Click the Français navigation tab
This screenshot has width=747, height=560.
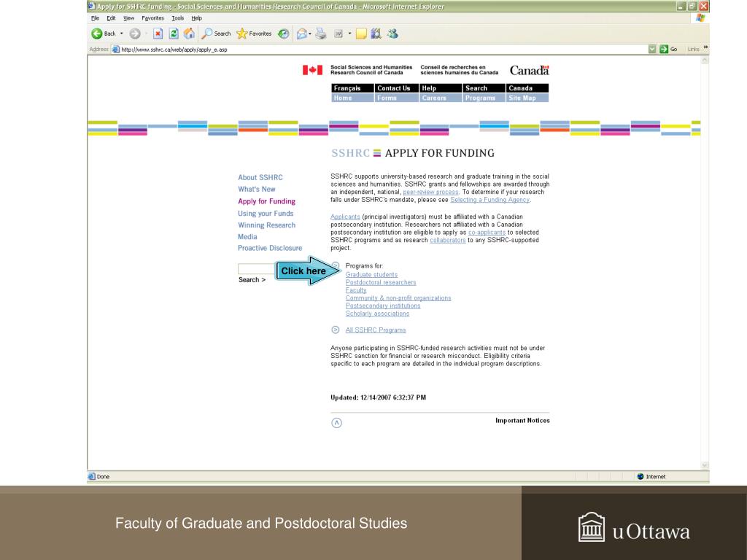pyautogui.click(x=352, y=88)
